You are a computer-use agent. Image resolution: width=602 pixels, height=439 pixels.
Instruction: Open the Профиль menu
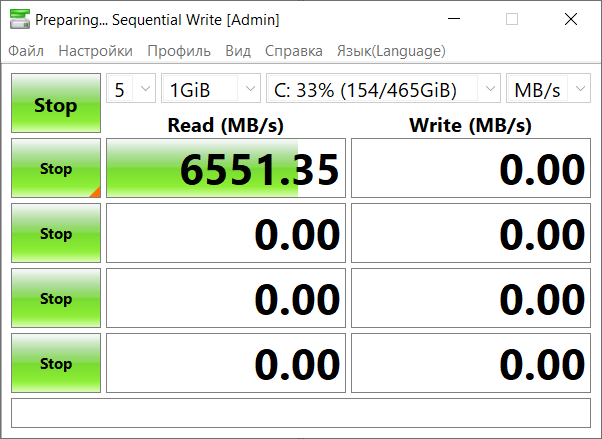pyautogui.click(x=179, y=51)
